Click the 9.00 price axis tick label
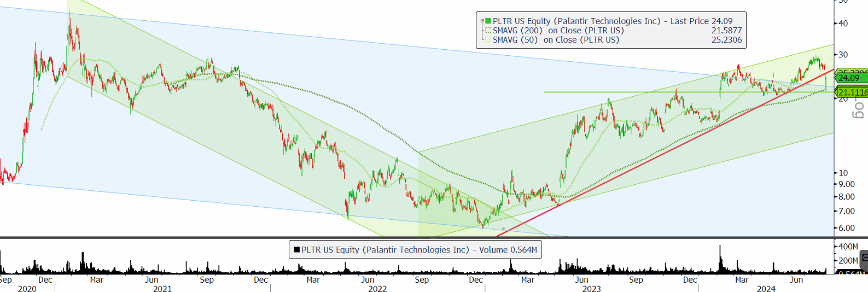Viewport: 868px width, 292px height. [846, 184]
